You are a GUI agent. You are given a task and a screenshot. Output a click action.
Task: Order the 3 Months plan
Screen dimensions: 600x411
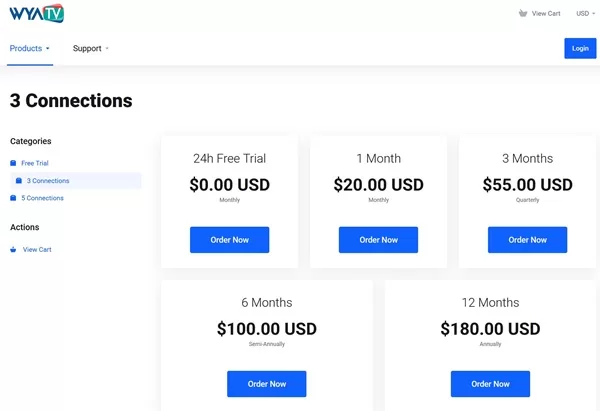(527, 240)
